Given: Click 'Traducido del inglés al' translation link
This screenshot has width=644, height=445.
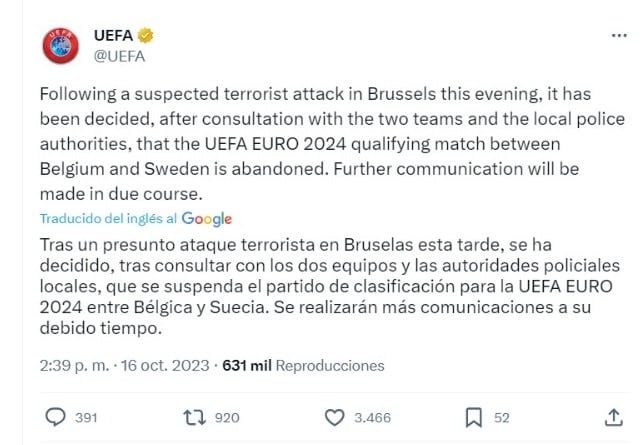Looking at the screenshot, I should coord(108,218).
